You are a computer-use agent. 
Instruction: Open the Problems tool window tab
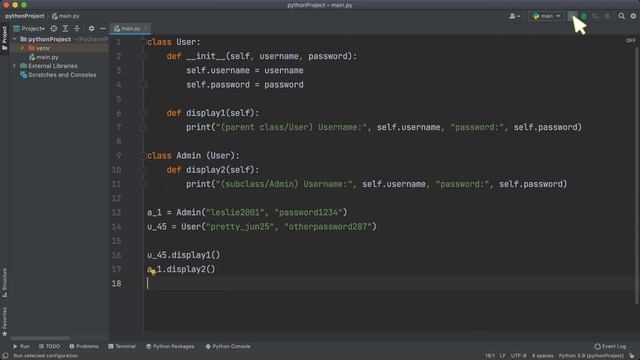(x=84, y=346)
